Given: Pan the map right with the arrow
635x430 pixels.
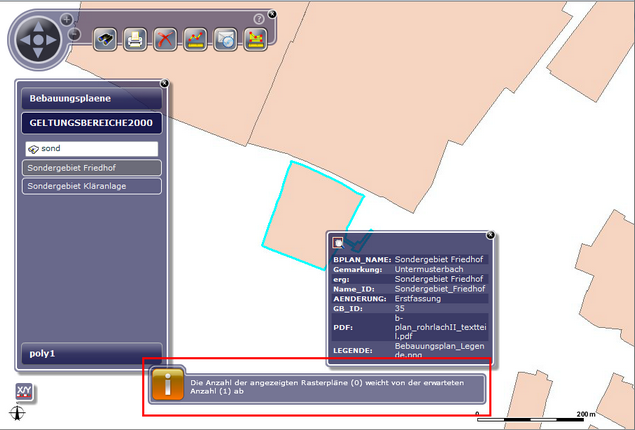Looking at the screenshot, I should click(x=51, y=40).
